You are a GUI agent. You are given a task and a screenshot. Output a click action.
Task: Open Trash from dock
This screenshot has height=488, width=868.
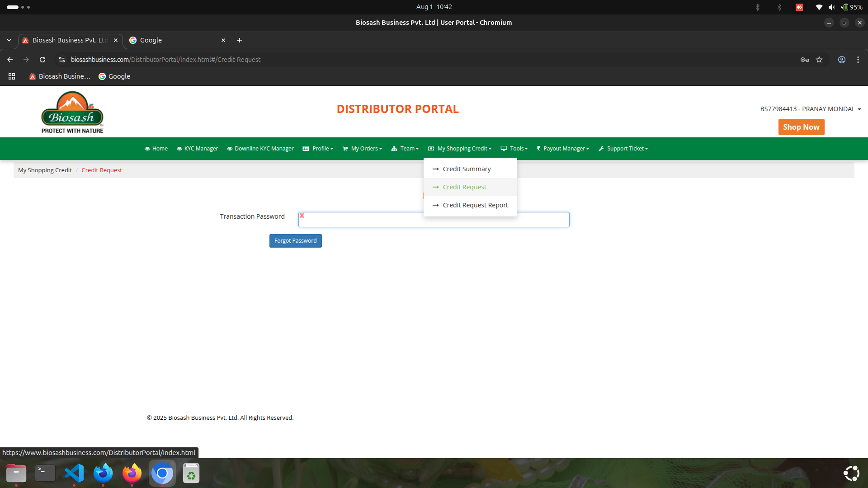[x=191, y=473]
